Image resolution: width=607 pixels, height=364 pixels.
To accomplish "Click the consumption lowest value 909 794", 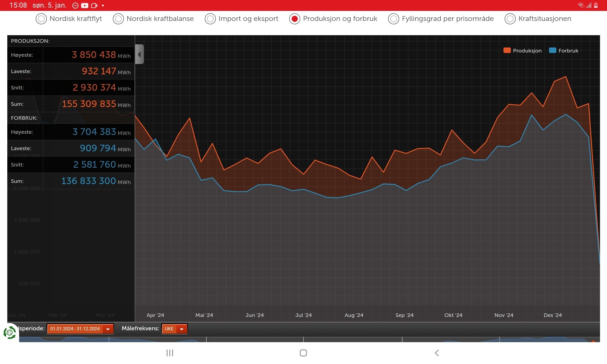I will (98, 148).
